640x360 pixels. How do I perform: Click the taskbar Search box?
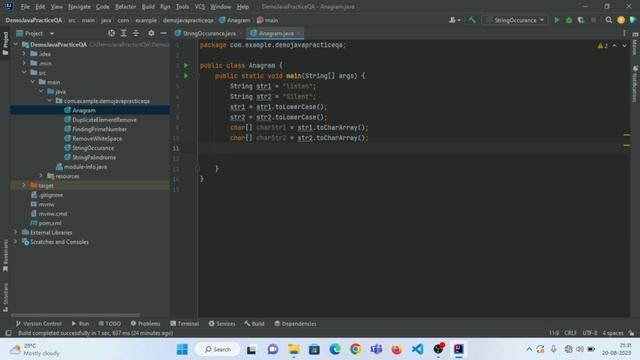(x=217, y=349)
